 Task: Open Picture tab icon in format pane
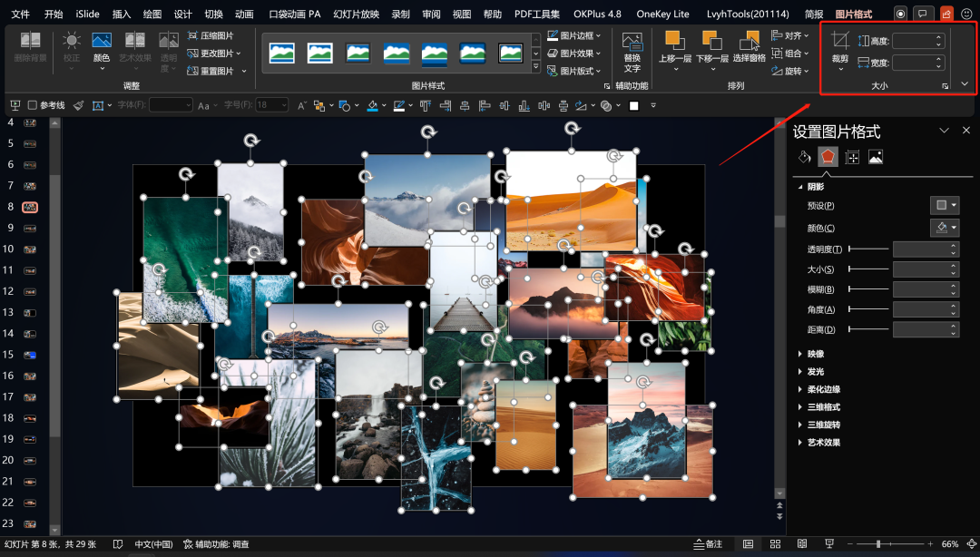875,157
